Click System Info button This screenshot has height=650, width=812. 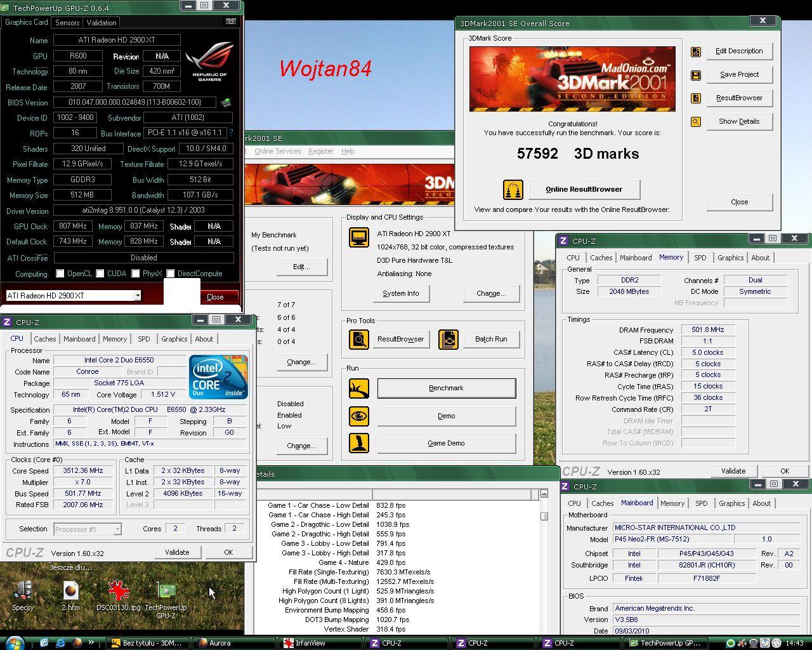tap(400, 293)
